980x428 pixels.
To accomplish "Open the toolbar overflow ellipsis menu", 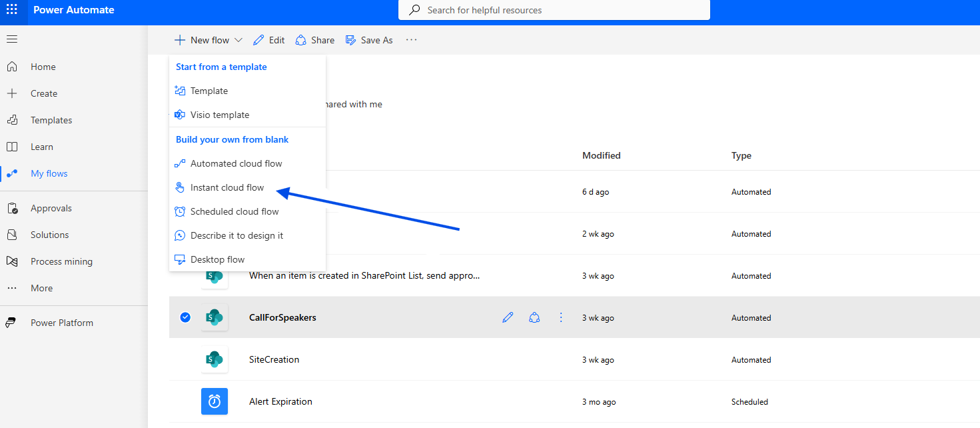I will coord(411,40).
